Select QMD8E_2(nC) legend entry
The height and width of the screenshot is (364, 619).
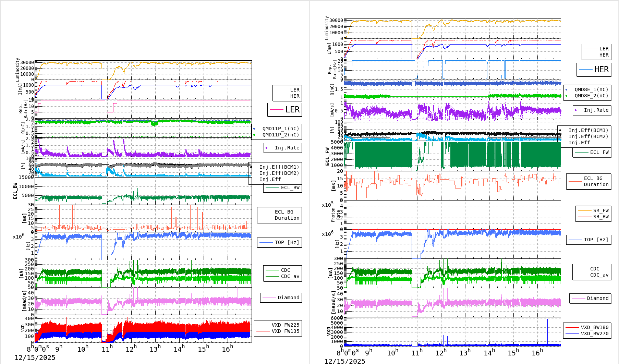[591, 96]
